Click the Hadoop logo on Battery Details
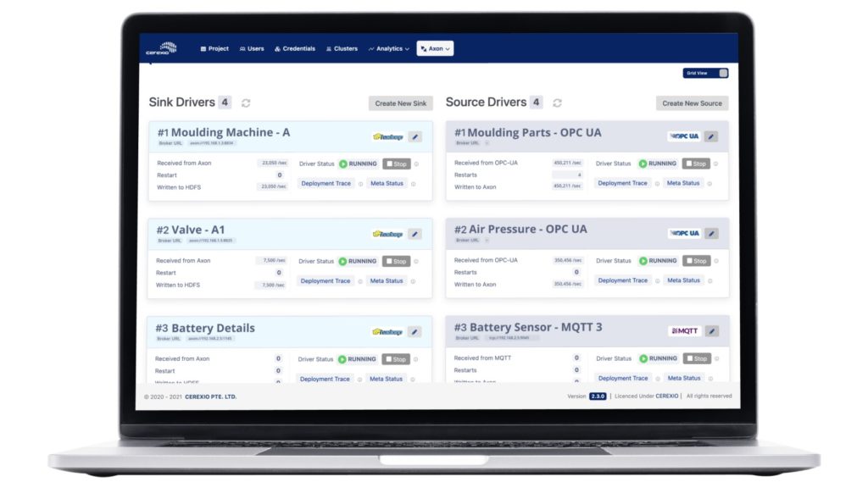 pos(387,332)
